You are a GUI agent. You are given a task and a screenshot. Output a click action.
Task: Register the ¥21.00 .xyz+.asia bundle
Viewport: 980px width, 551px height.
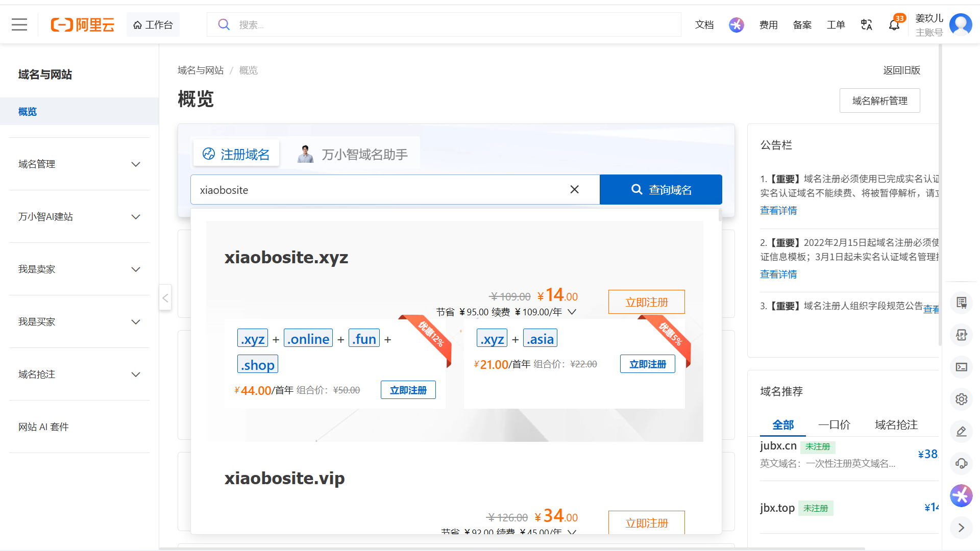pyautogui.click(x=648, y=364)
